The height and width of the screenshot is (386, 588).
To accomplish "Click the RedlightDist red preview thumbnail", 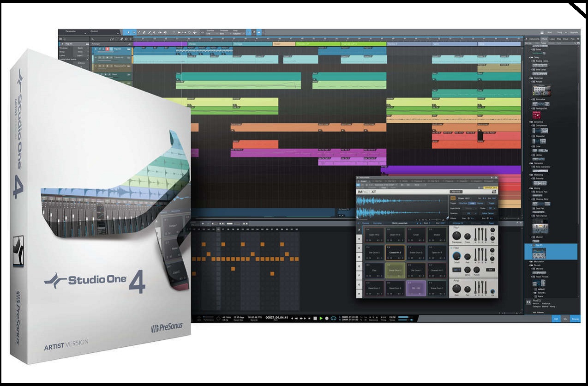I will tap(537, 115).
